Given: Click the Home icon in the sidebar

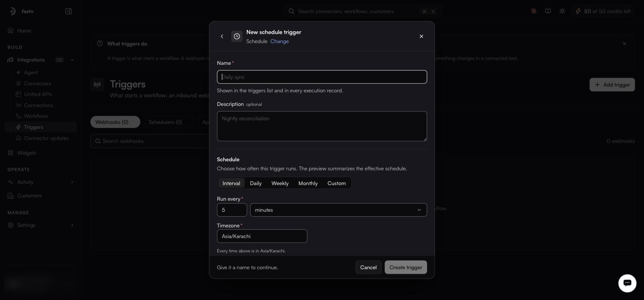Looking at the screenshot, I should 11,31.
